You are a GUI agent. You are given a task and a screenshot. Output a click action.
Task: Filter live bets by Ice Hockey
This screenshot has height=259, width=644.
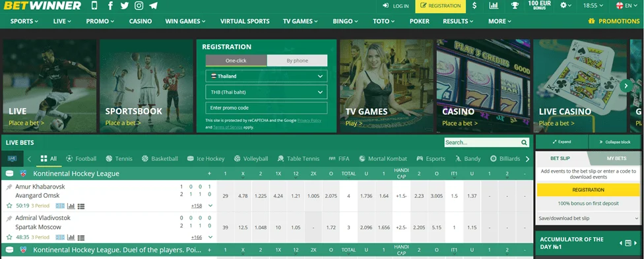[206, 158]
